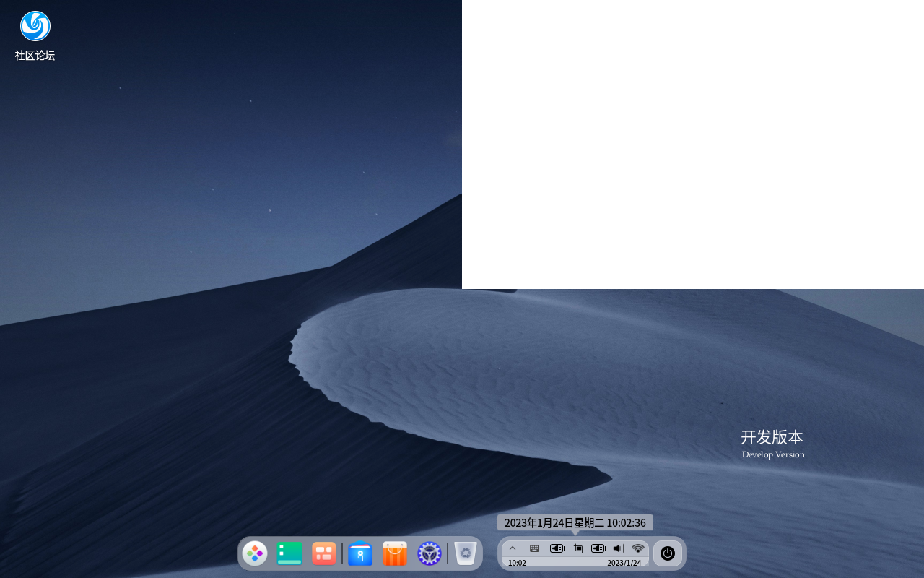
Task: Open the orange multitasking app in the dock
Action: point(323,553)
